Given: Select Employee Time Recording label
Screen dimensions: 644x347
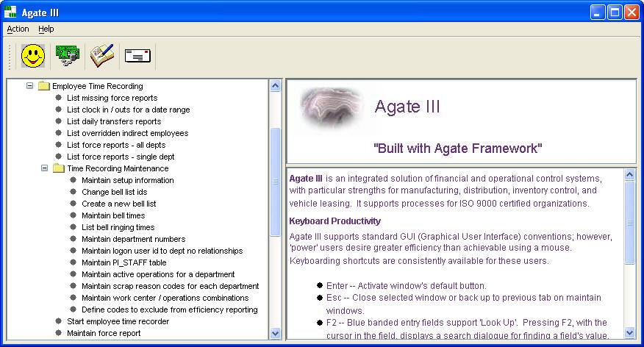Looking at the screenshot, I should click(97, 86).
